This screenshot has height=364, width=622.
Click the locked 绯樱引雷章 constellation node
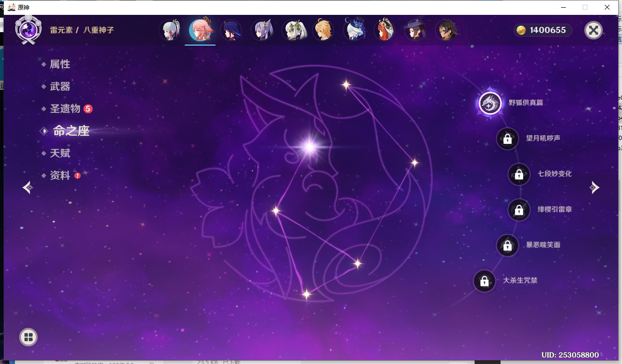click(x=519, y=210)
